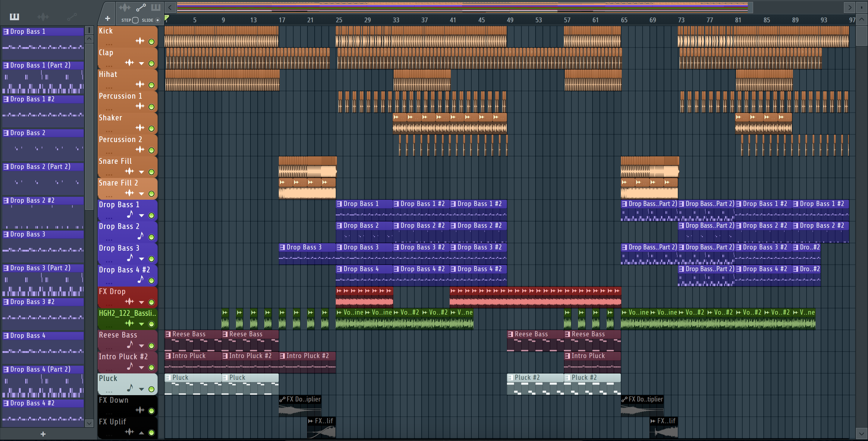Mute the FX Drop track green LED
The width and height of the screenshot is (868, 441).
152,302
